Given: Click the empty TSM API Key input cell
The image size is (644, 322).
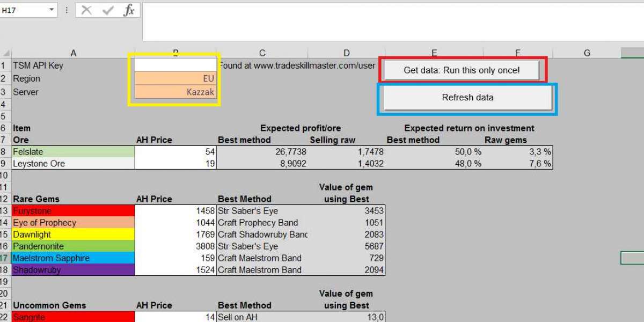Looking at the screenshot, I should pyautogui.click(x=175, y=65).
